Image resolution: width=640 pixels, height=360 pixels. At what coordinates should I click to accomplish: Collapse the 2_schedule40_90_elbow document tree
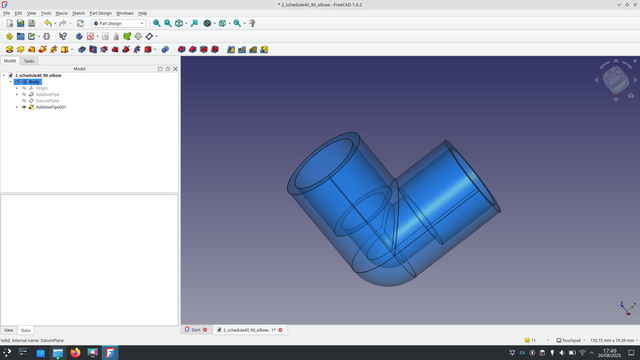(4, 76)
